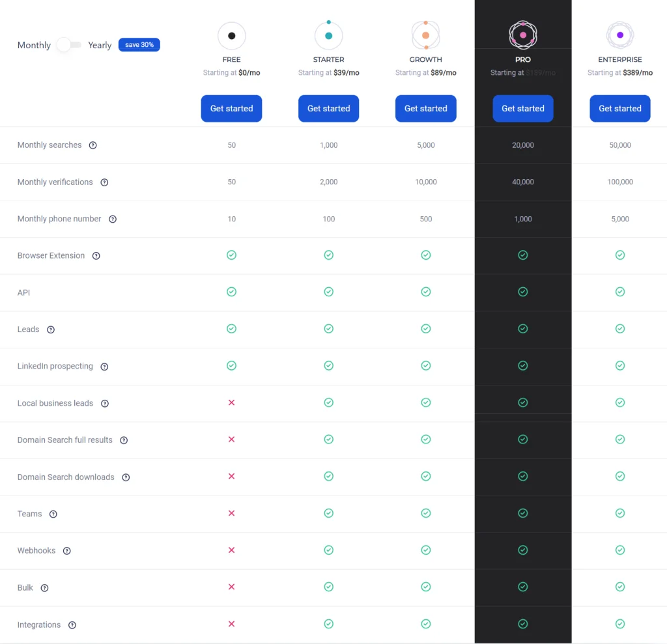
Task: Click Get started under the Starter plan
Action: click(x=328, y=109)
